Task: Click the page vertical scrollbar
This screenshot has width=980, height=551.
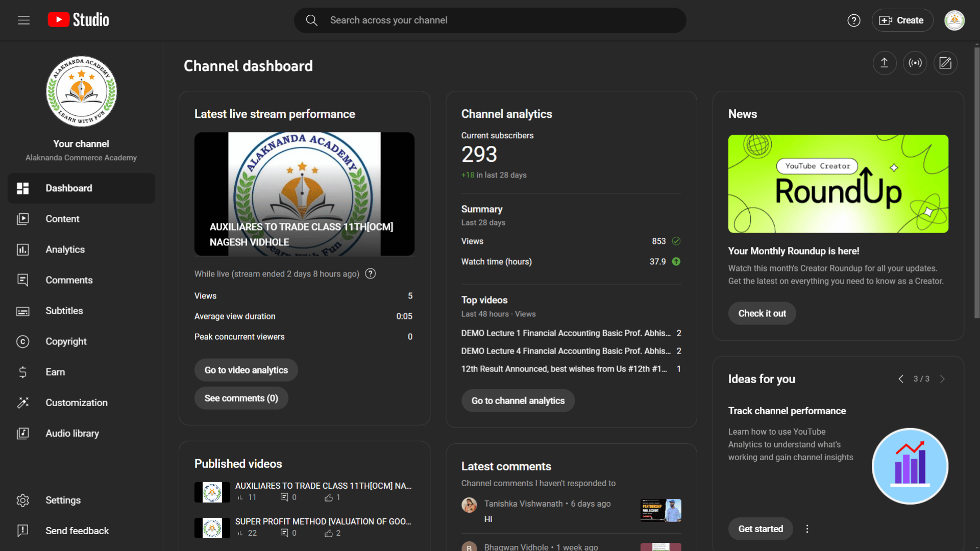Action: coord(976,184)
